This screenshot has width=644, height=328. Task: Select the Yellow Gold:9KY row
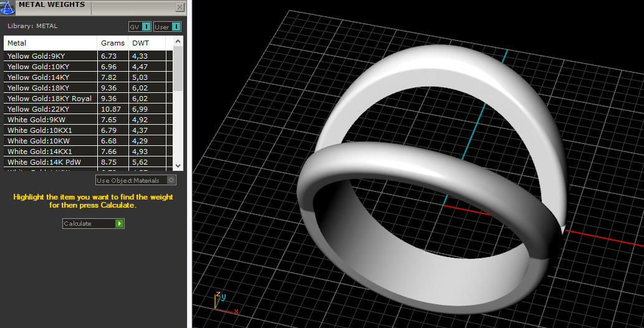pos(88,56)
